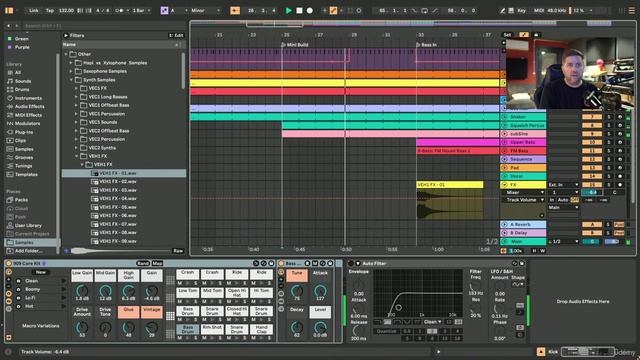Image resolution: width=640 pixels, height=360 pixels.
Task: Open the quantization menu showing 1 Bar
Action: [141, 11]
